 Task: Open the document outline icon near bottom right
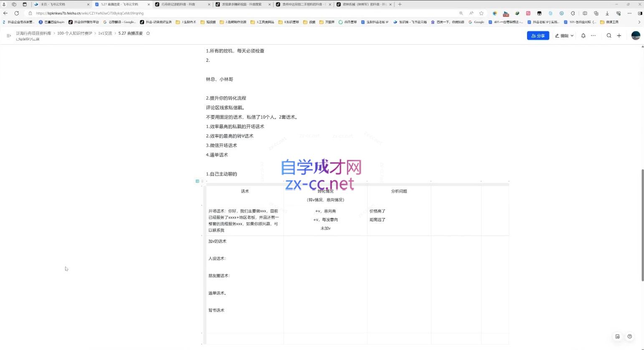pos(618,336)
